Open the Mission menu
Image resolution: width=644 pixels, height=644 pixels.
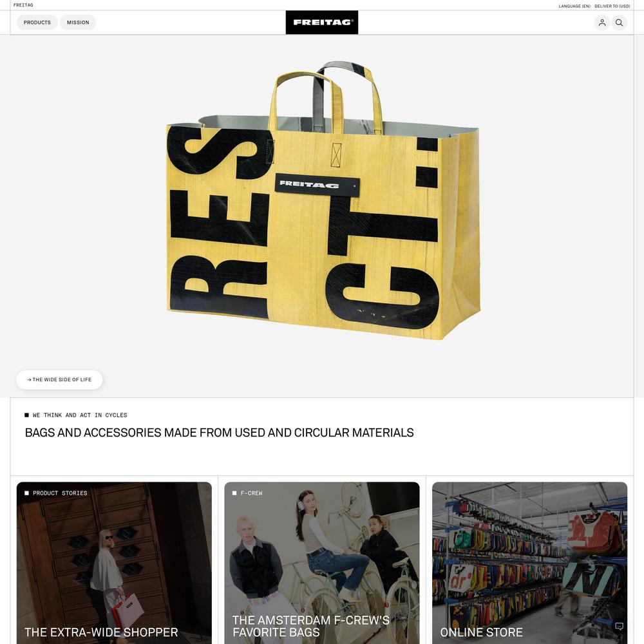point(78,23)
